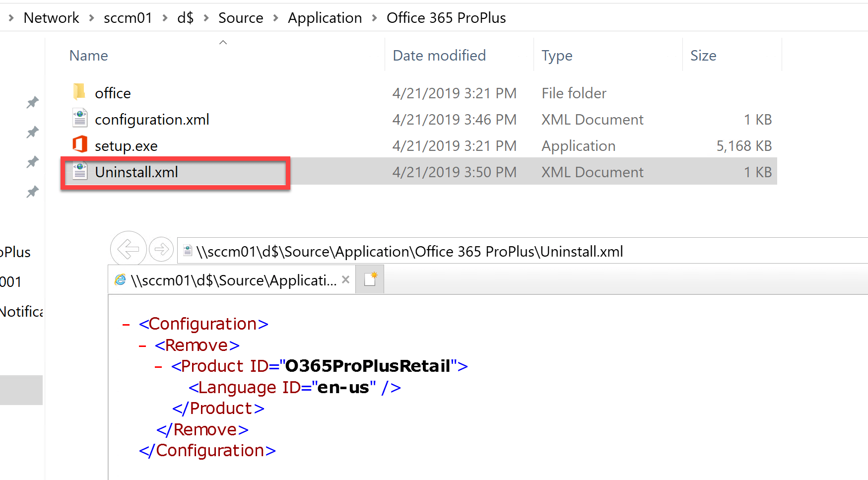The image size is (868, 480).
Task: Select the Uninstall.xml file icon
Action: click(79, 172)
